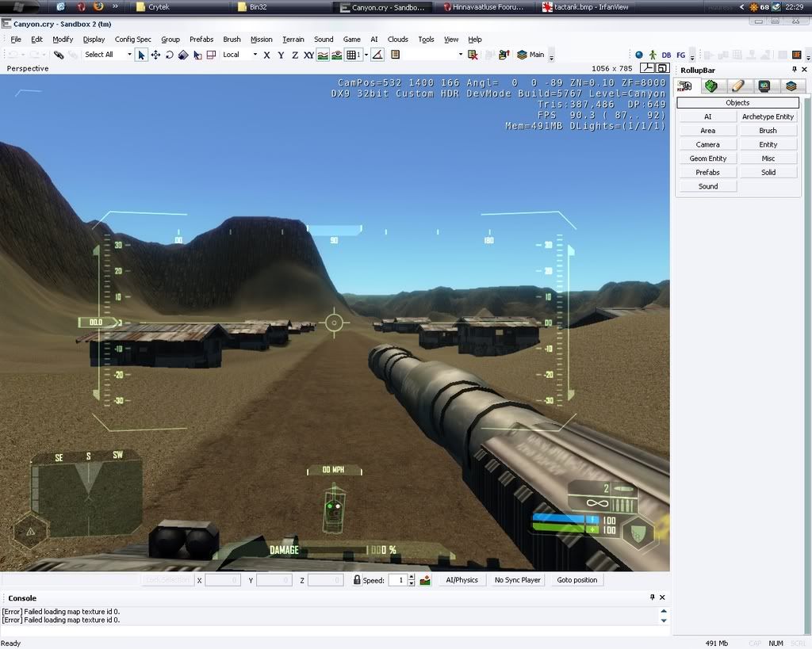Viewport: 812px width, 649px height.
Task: Click the export selected objects icon
Action: point(504,55)
